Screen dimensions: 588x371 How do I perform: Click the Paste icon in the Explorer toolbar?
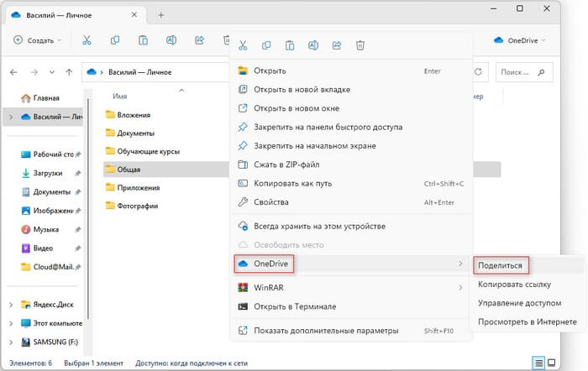(143, 40)
